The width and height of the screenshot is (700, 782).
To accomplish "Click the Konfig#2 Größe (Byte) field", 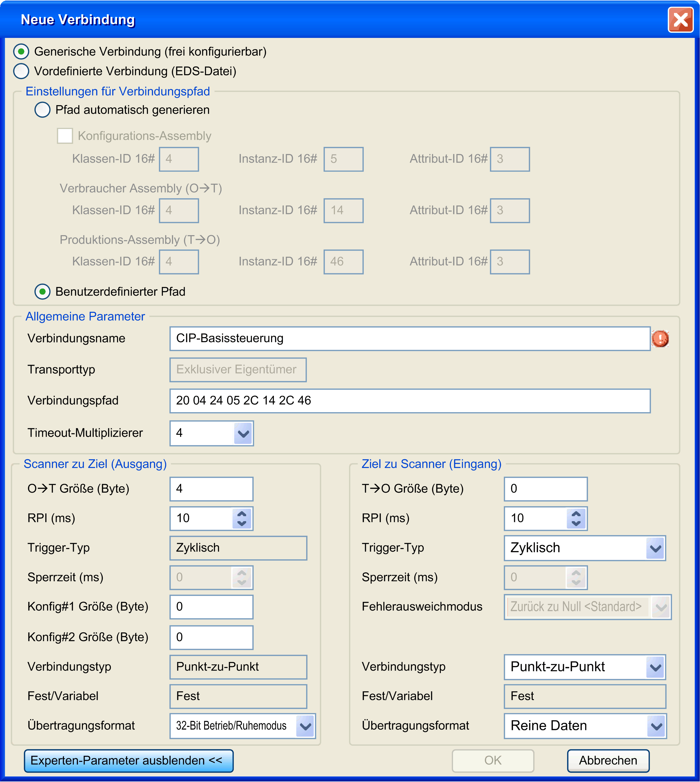I will pyautogui.click(x=212, y=637).
